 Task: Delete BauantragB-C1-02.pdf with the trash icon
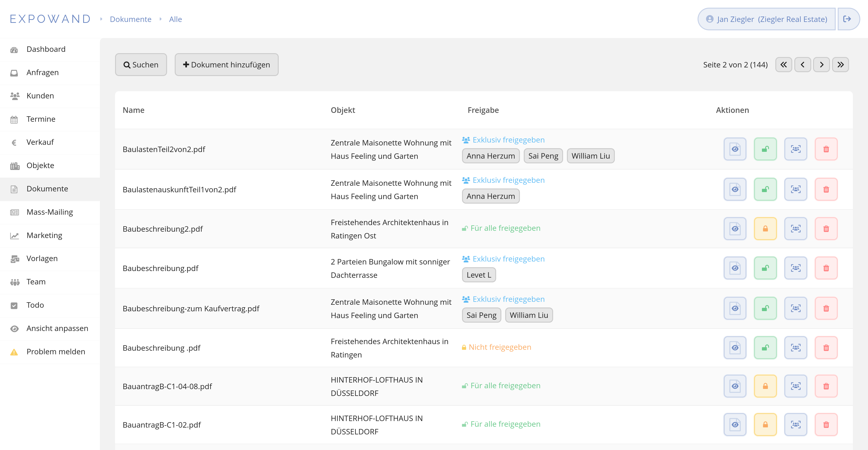[826, 425]
